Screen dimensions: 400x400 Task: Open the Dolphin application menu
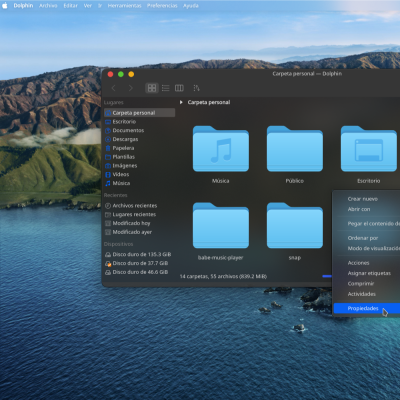23,6
